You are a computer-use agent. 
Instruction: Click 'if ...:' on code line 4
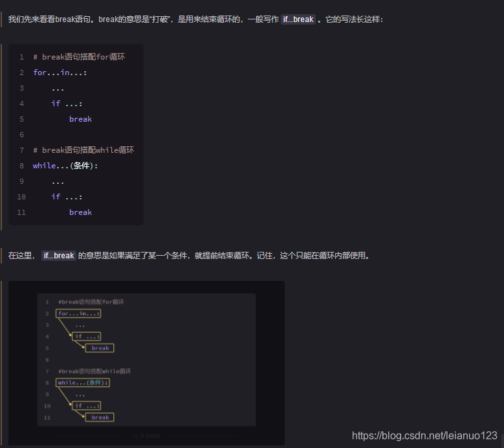pos(67,104)
